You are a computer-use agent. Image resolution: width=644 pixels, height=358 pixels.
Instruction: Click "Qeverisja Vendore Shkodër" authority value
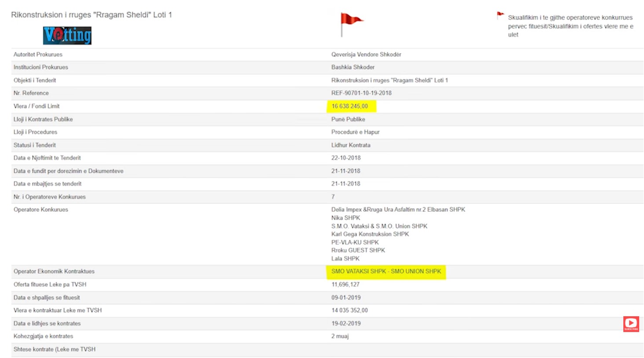[x=366, y=55]
